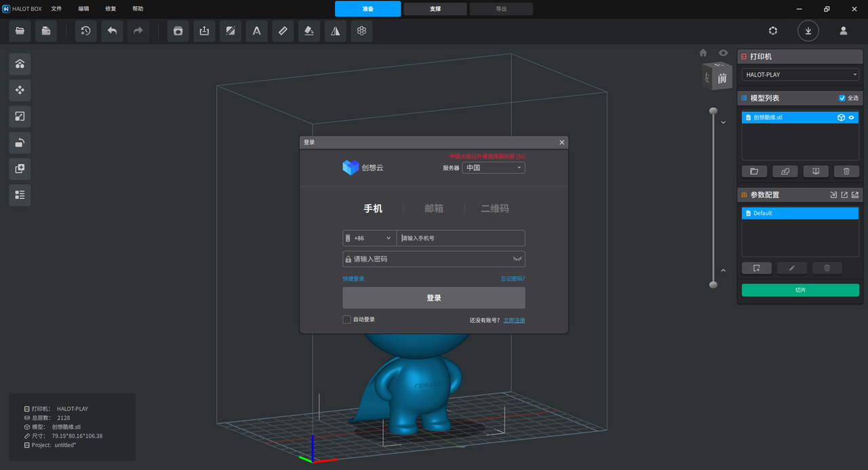Click the middle icon in the 参数配置 header

click(x=844, y=195)
